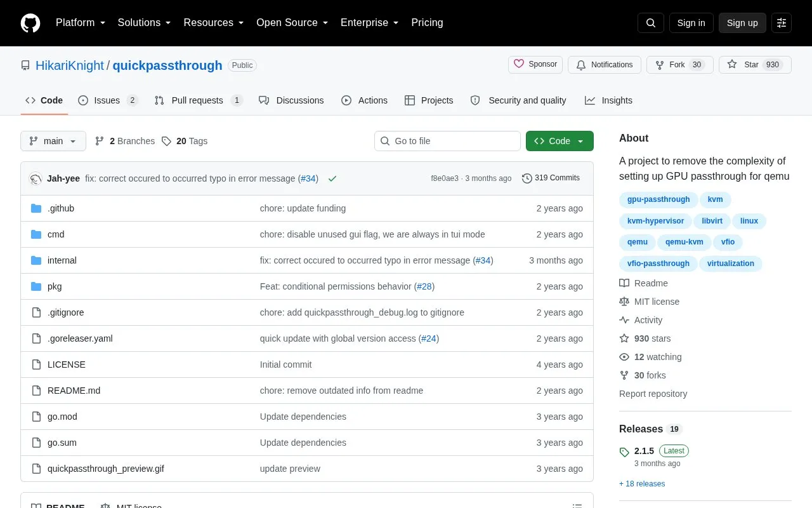812x508 pixels.
Task: Go to the Discussions tab
Action: 291,100
